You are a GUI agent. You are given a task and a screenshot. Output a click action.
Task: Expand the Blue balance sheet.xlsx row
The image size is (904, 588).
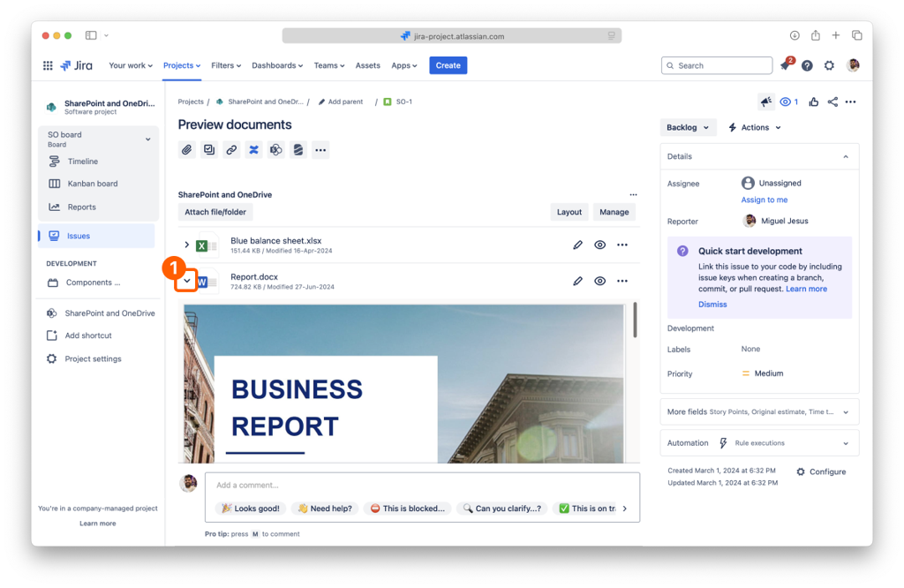pos(187,245)
